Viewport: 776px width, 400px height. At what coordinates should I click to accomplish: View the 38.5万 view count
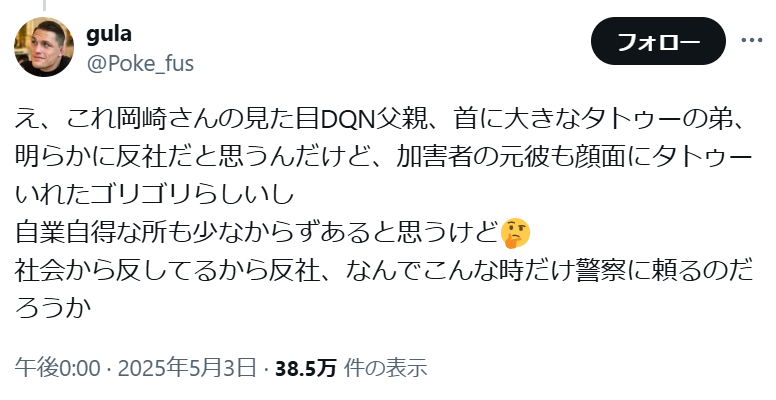point(306,368)
